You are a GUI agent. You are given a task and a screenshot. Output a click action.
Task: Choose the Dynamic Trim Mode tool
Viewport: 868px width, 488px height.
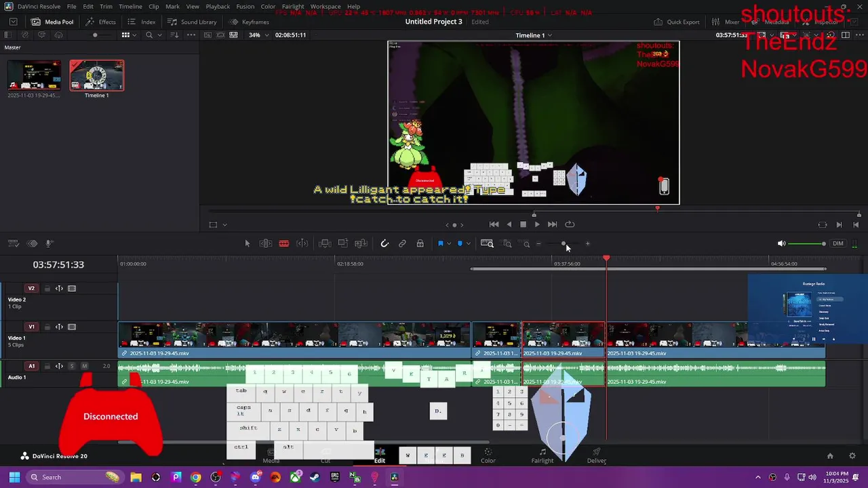click(302, 243)
